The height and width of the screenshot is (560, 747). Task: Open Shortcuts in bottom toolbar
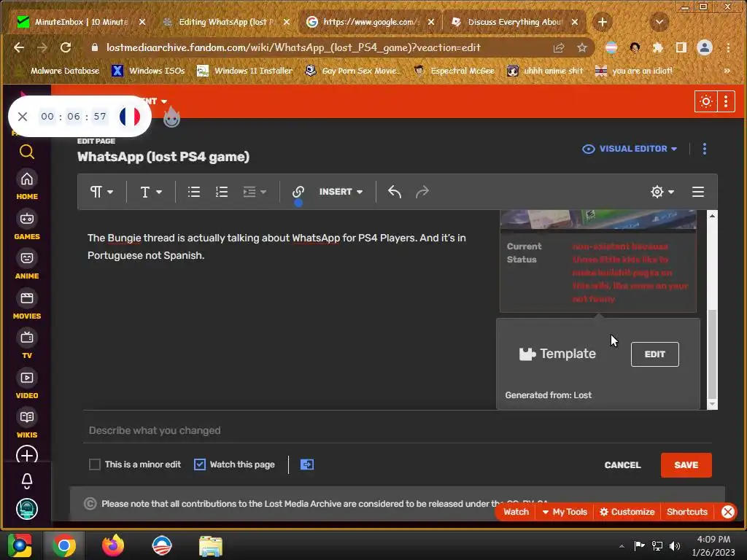[687, 512]
